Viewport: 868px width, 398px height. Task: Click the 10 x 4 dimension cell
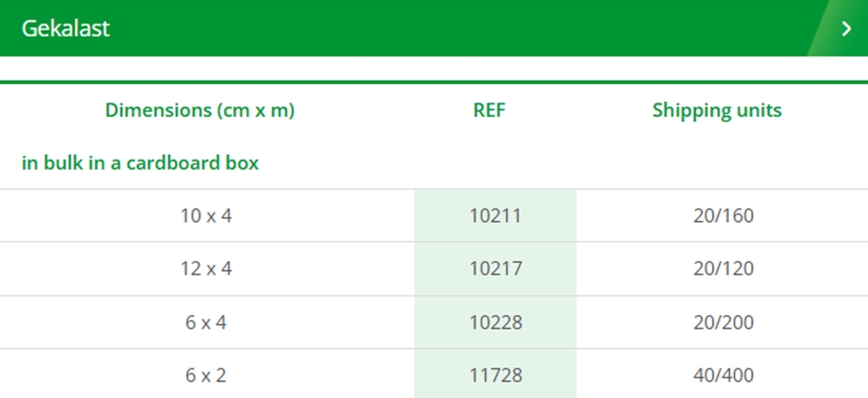(x=206, y=216)
